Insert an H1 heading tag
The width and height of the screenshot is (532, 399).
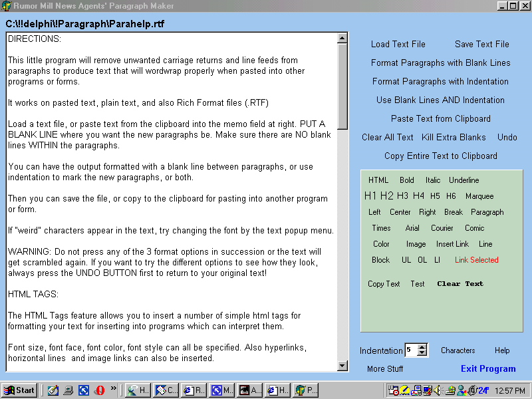[x=370, y=196]
